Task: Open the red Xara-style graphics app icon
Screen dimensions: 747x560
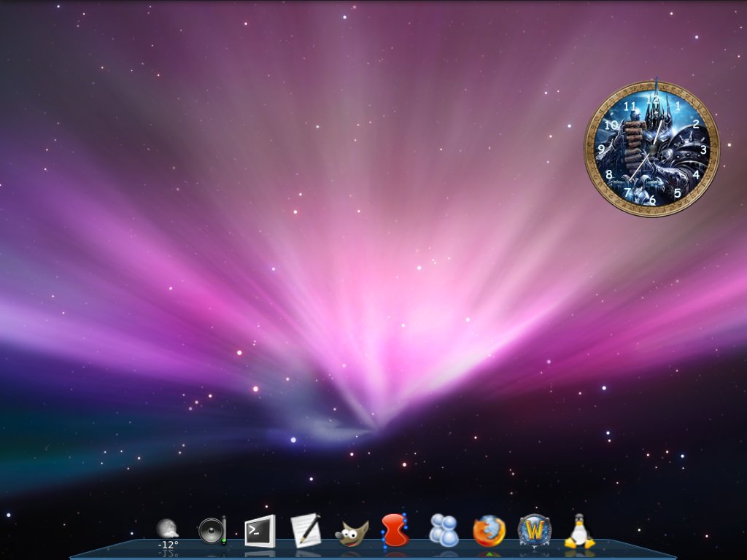Action: click(x=395, y=529)
